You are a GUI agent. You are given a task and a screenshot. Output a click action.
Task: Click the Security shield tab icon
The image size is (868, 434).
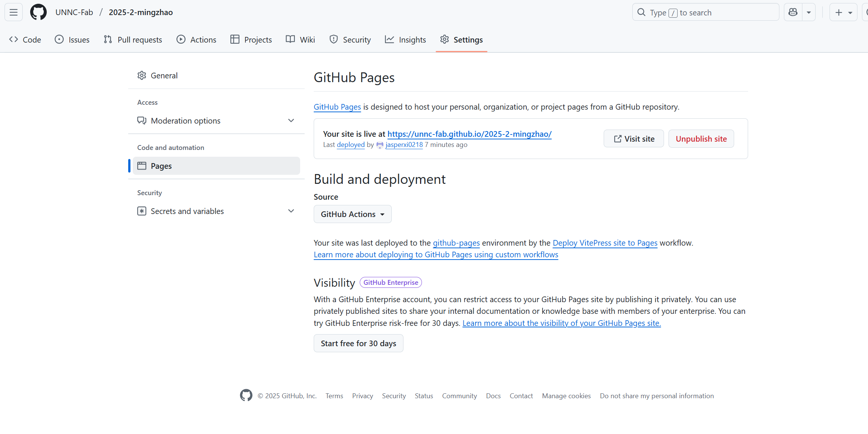pos(333,40)
